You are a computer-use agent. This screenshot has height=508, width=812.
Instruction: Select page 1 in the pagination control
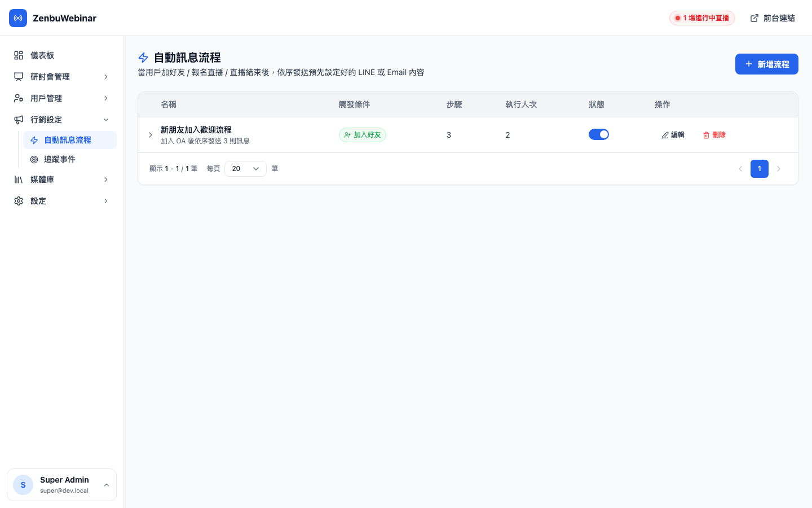(760, 168)
